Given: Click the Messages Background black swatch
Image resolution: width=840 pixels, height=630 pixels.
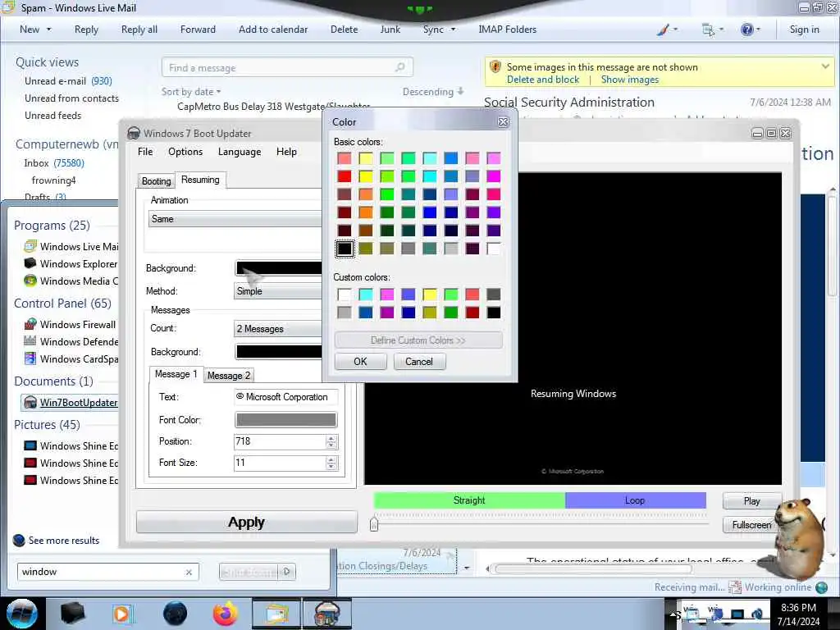Looking at the screenshot, I should point(279,351).
